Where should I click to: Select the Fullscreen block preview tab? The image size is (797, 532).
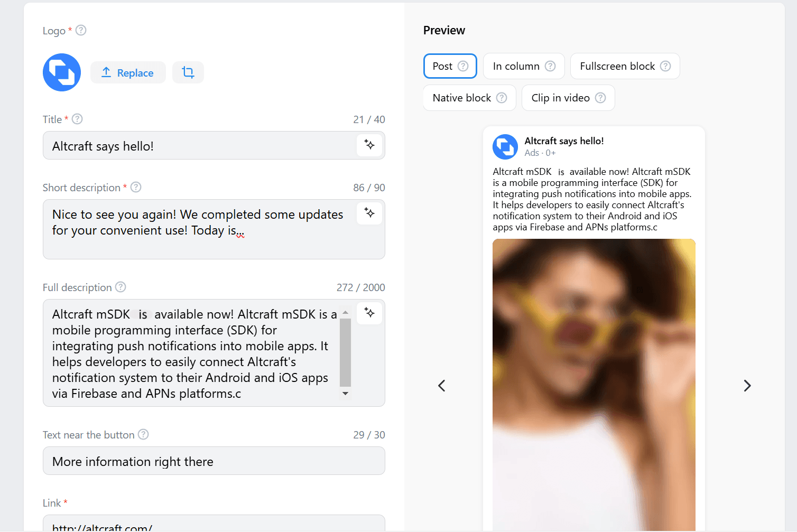[x=625, y=66]
